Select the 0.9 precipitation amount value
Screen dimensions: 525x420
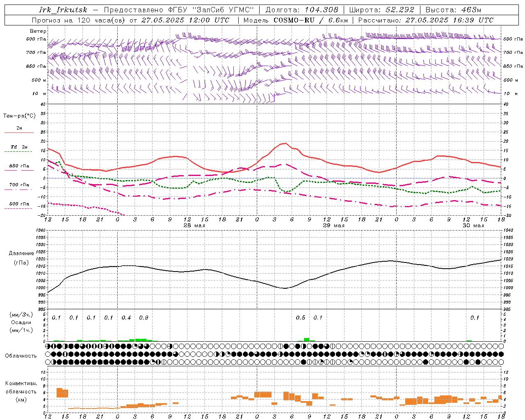[x=144, y=318]
